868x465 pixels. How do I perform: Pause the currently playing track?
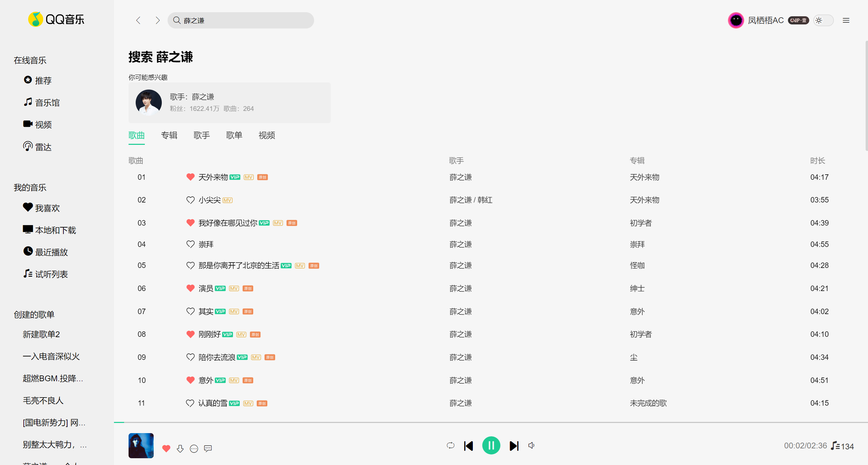tap(491, 445)
